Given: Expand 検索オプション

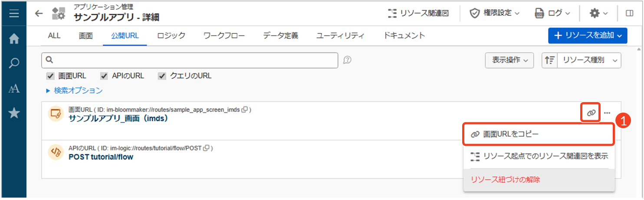Looking at the screenshot, I should (74, 91).
